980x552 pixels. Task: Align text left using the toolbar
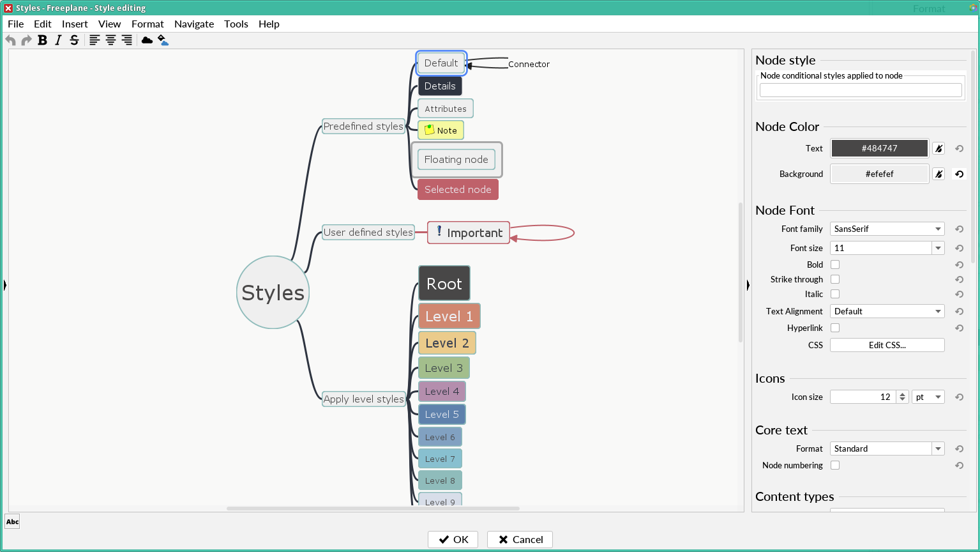point(94,40)
